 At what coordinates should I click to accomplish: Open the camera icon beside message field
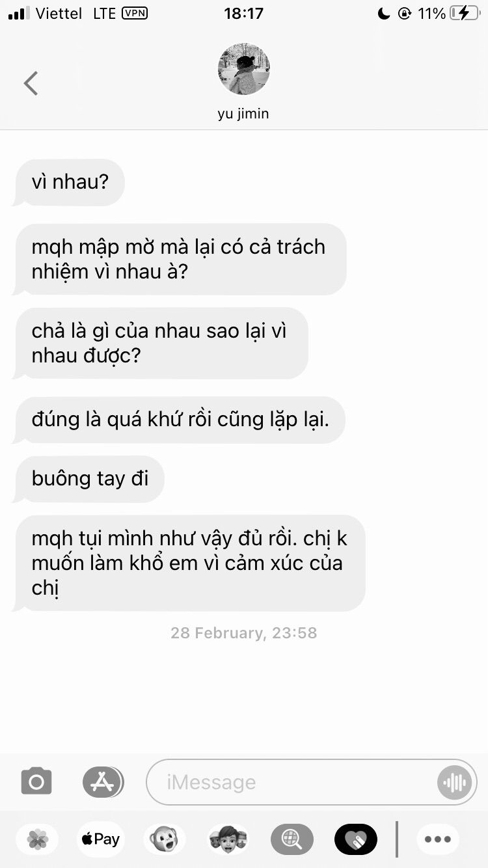pyautogui.click(x=36, y=781)
